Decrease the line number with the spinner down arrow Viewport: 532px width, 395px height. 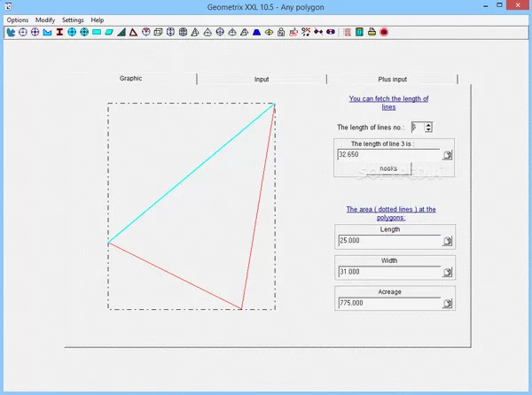point(428,129)
